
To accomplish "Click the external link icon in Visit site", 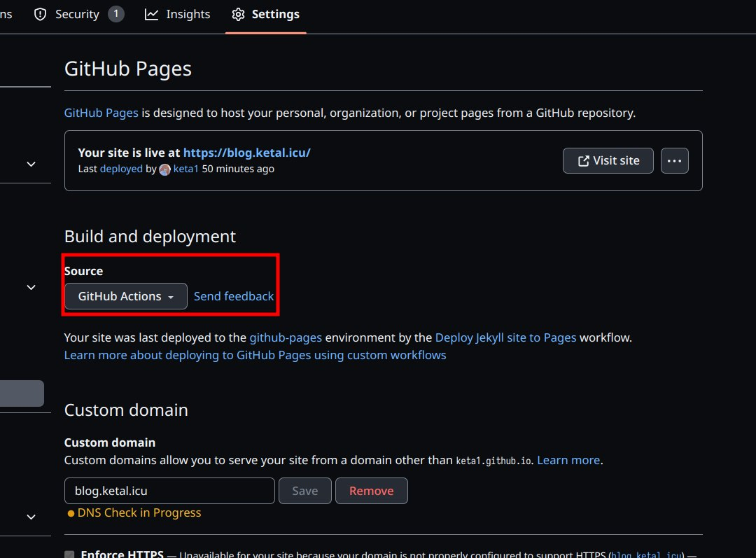I will point(583,161).
